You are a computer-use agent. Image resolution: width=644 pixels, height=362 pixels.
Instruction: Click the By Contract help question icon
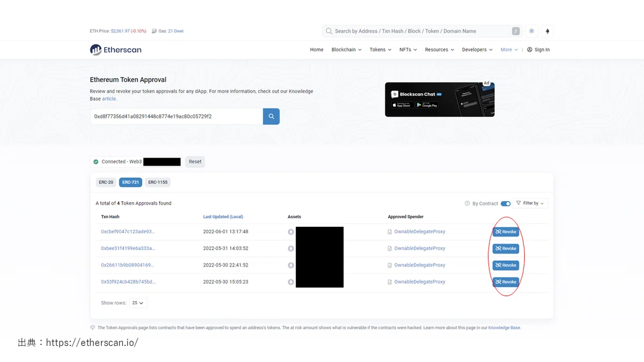(467, 204)
